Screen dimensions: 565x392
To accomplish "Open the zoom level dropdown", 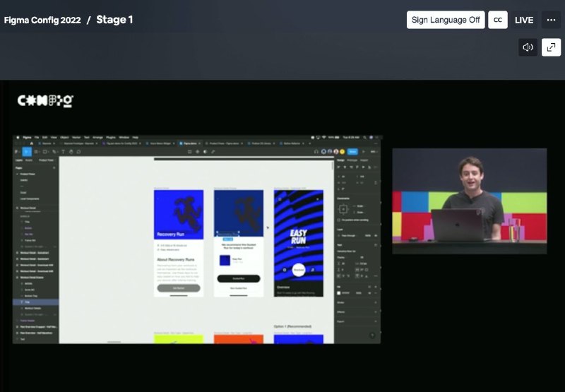I will pos(374,152).
